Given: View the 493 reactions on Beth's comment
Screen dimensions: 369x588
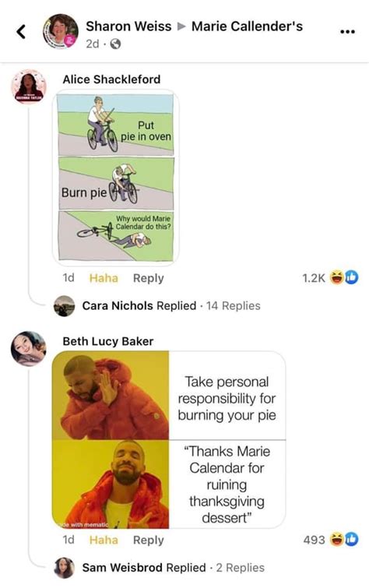Looking at the screenshot, I should point(331,539).
